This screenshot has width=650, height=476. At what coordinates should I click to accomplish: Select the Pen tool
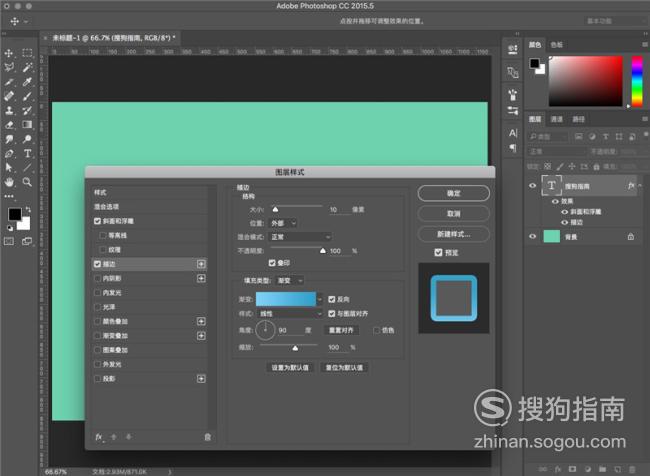point(9,153)
